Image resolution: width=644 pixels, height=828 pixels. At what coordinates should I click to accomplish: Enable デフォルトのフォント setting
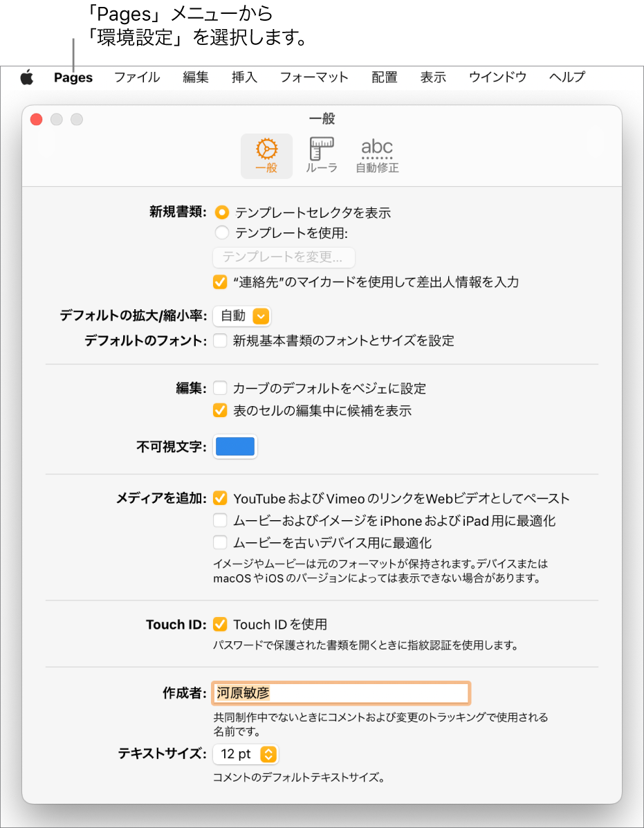pos(219,341)
